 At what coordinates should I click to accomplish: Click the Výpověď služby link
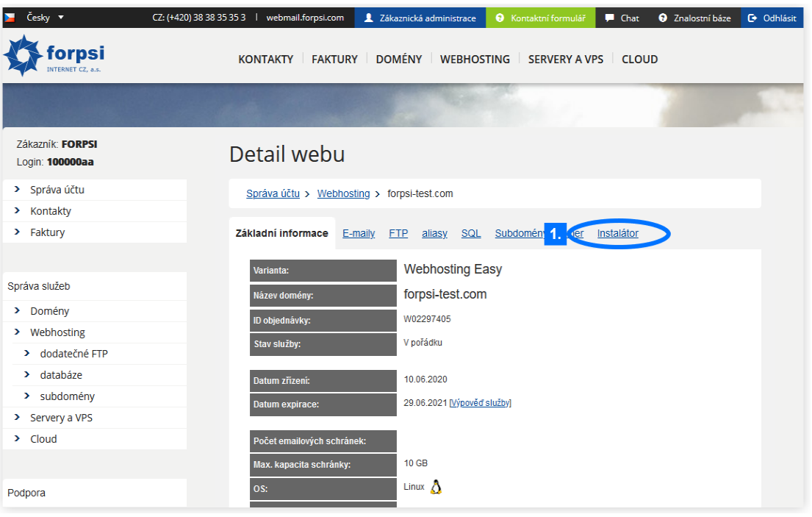pos(480,403)
